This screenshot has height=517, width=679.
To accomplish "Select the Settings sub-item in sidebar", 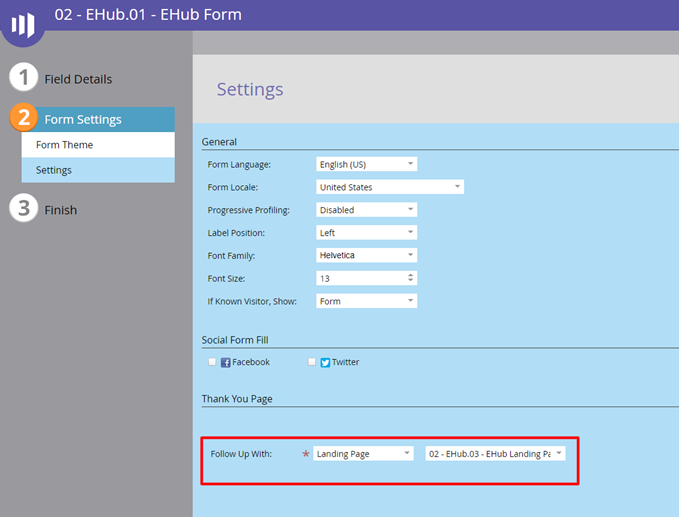I will [x=98, y=170].
